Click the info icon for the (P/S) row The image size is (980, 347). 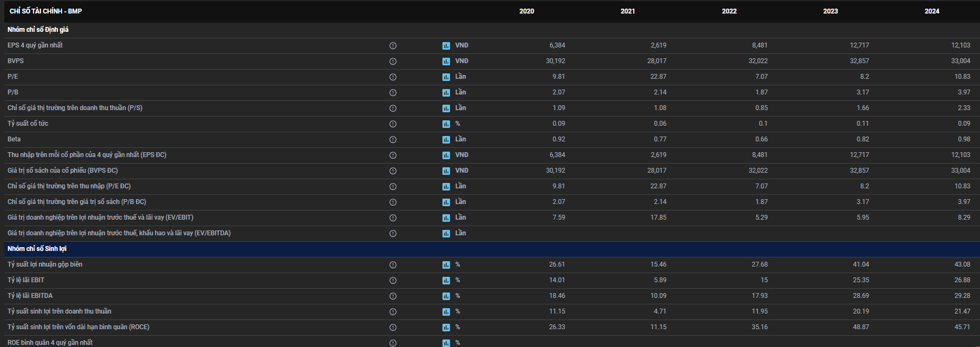393,108
